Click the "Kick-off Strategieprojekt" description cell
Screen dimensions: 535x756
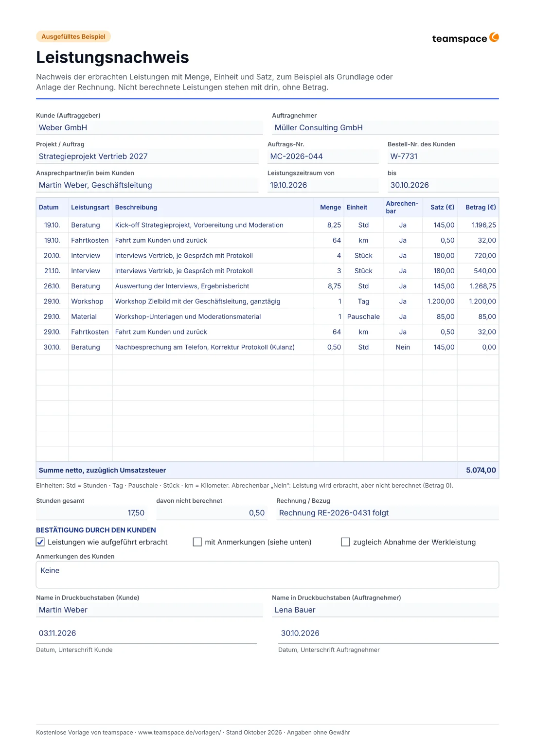pyautogui.click(x=213, y=225)
